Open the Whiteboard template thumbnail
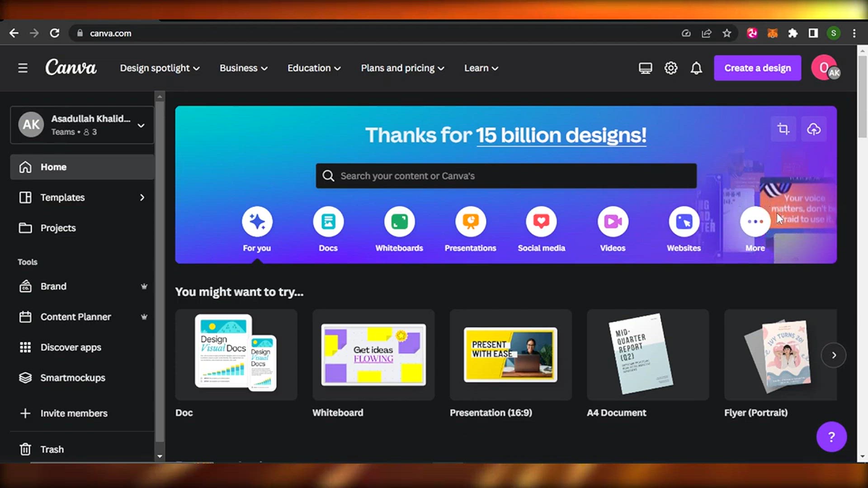The height and width of the screenshot is (488, 868). 373,355
